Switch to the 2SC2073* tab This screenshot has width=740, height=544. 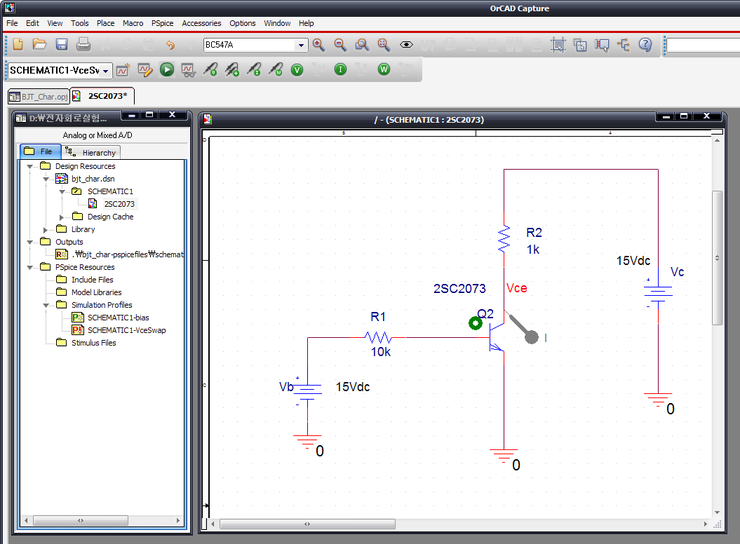coord(102,96)
